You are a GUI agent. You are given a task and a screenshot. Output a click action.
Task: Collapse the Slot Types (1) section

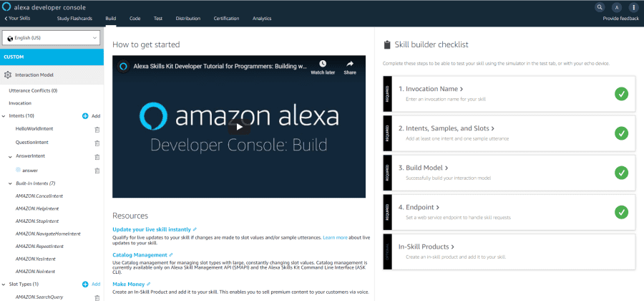click(4, 284)
